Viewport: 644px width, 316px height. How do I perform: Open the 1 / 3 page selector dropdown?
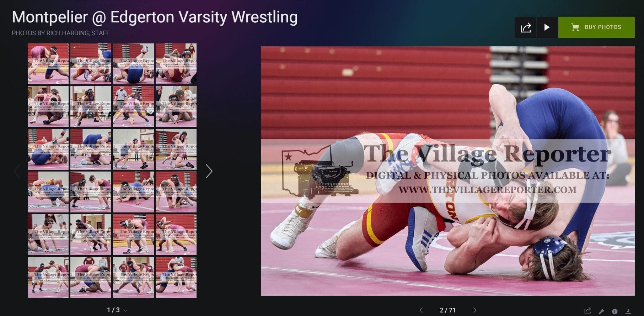(117, 310)
